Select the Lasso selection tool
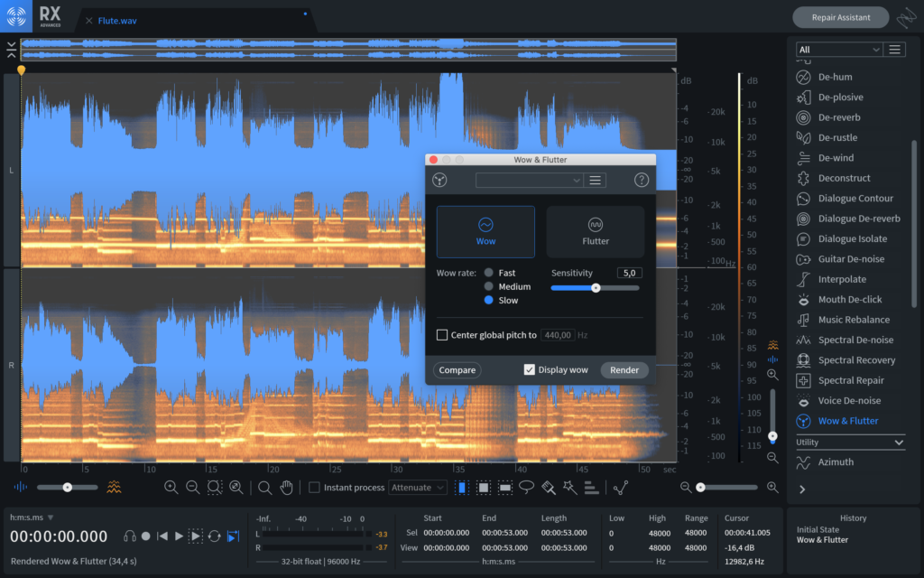This screenshot has width=924, height=578. [x=526, y=488]
